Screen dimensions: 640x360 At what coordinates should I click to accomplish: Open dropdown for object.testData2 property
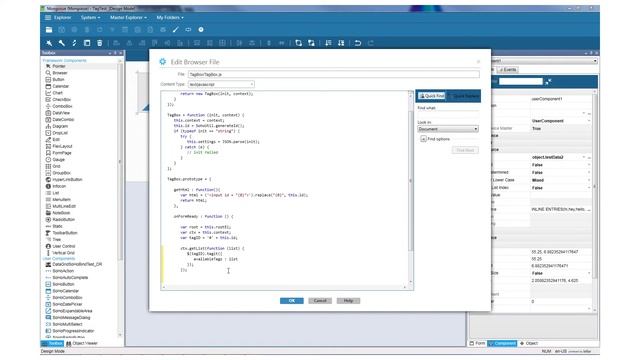click(x=584, y=157)
